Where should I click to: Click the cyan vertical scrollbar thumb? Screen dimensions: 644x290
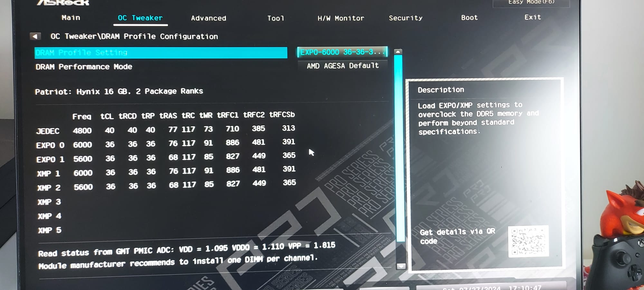point(400,148)
